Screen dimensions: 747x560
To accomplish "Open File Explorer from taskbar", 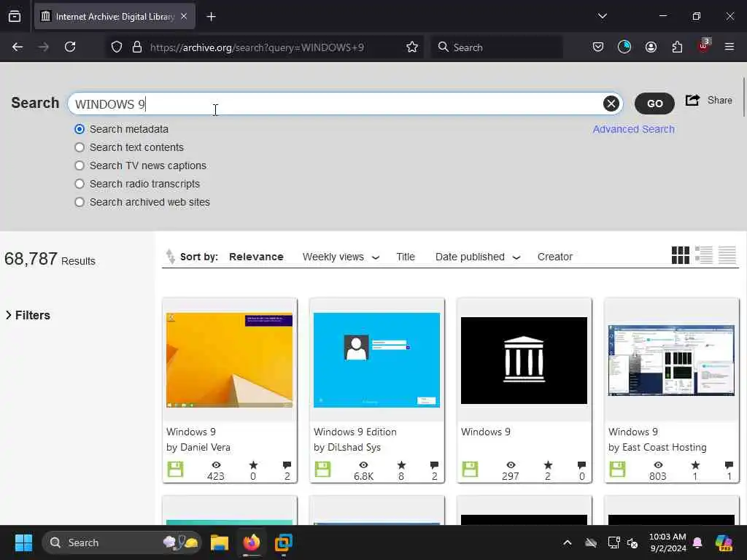I will [x=220, y=542].
